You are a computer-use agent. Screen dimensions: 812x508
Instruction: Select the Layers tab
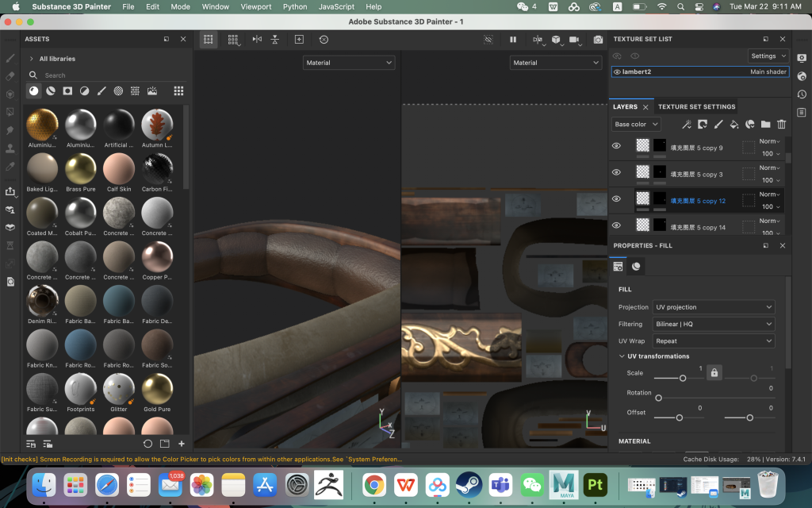coord(625,107)
